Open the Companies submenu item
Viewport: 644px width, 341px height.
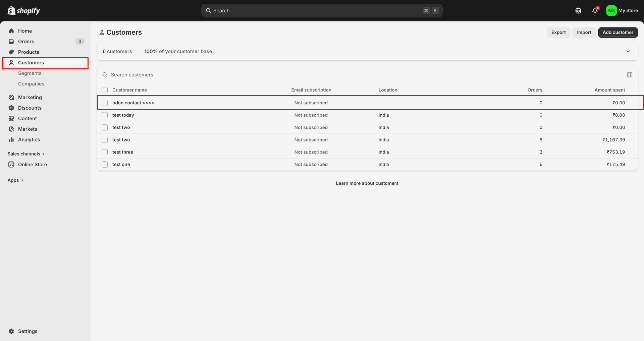coord(31,84)
